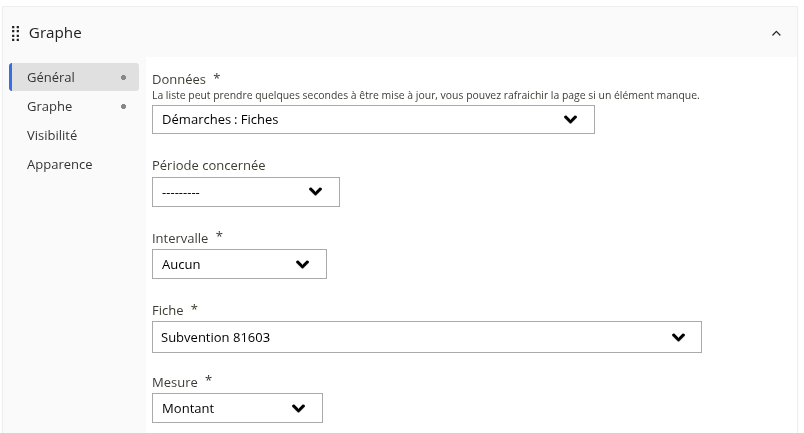Click the Graphe panel header title

[55, 33]
